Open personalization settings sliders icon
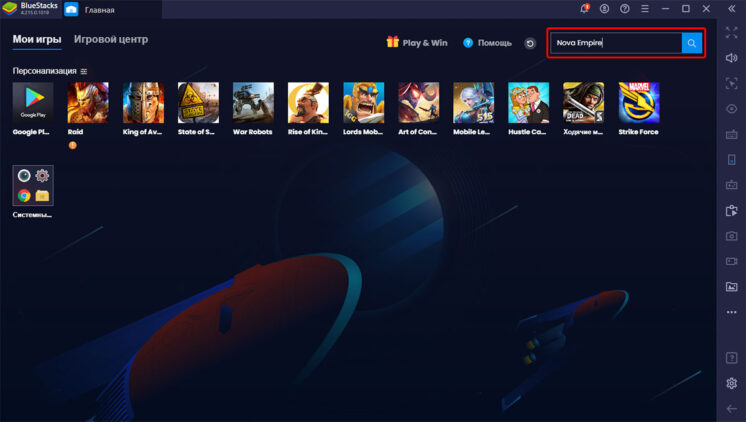Screen dimensions: 746x422 click(x=84, y=72)
